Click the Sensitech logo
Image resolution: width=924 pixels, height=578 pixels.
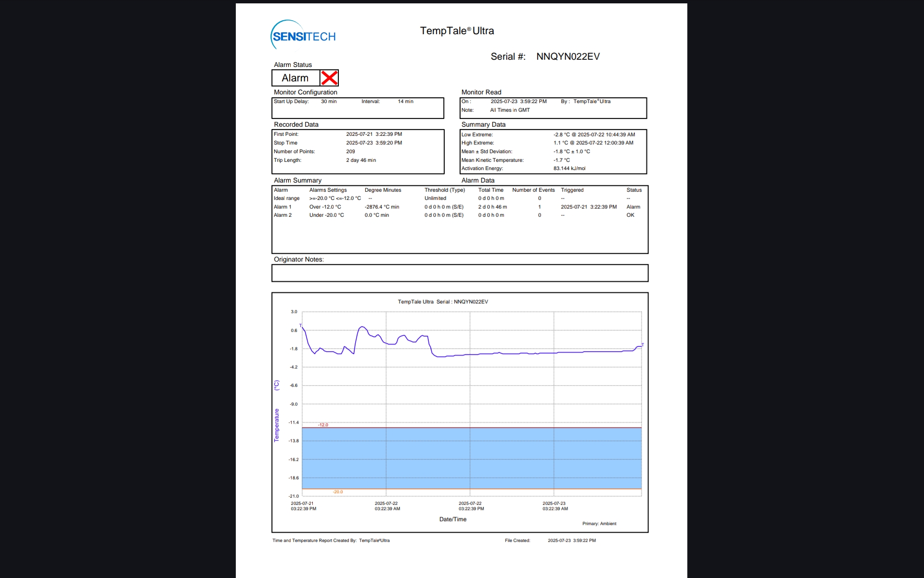click(x=303, y=36)
